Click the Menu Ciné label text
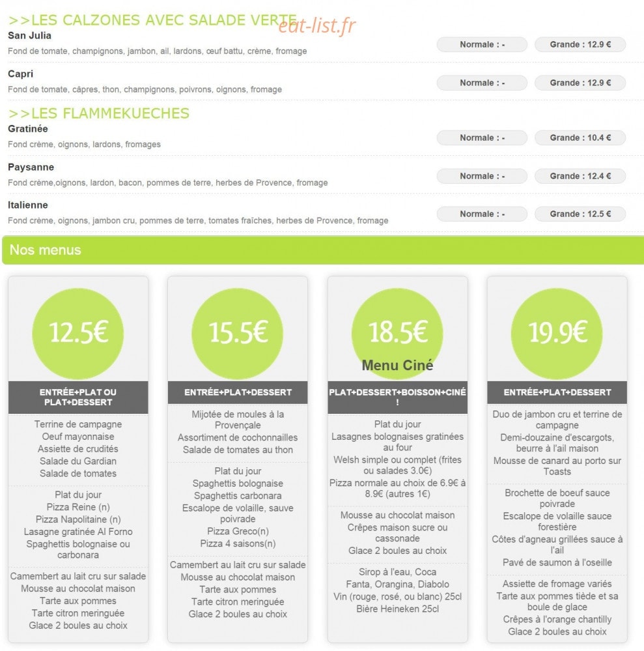644x651 pixels. [x=397, y=366]
